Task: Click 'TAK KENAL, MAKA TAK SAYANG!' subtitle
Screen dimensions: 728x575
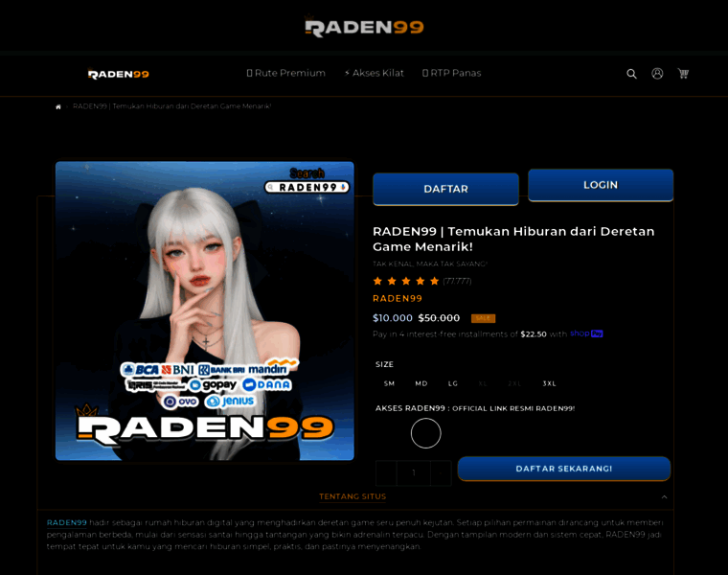Action: [430, 264]
